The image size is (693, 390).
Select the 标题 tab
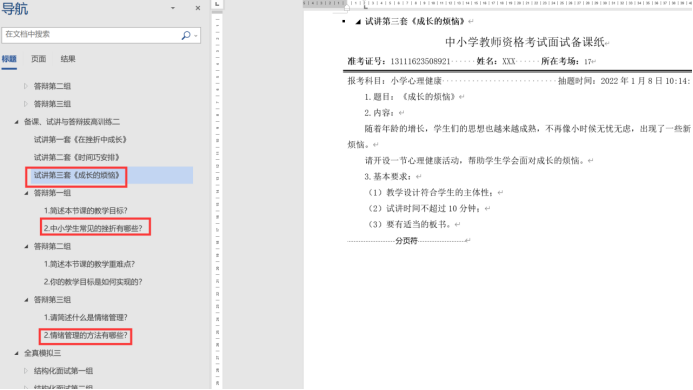click(9, 59)
